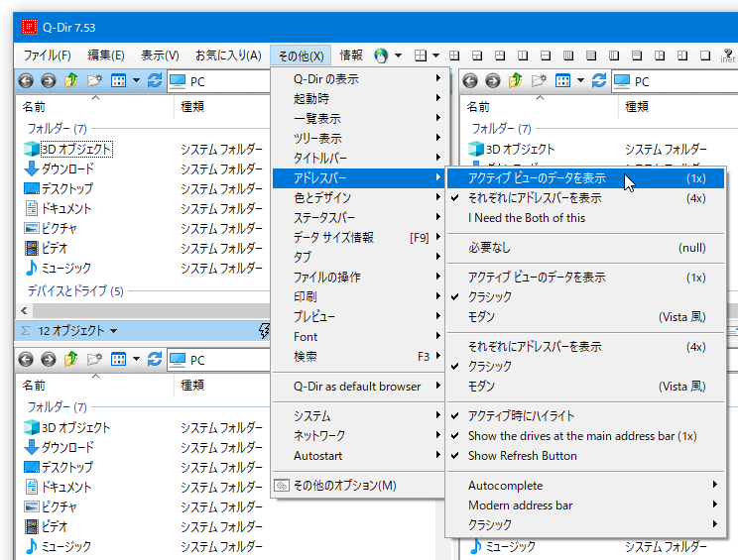Select the single pane layout
Viewport: 738px width, 560px height.
click(705, 56)
